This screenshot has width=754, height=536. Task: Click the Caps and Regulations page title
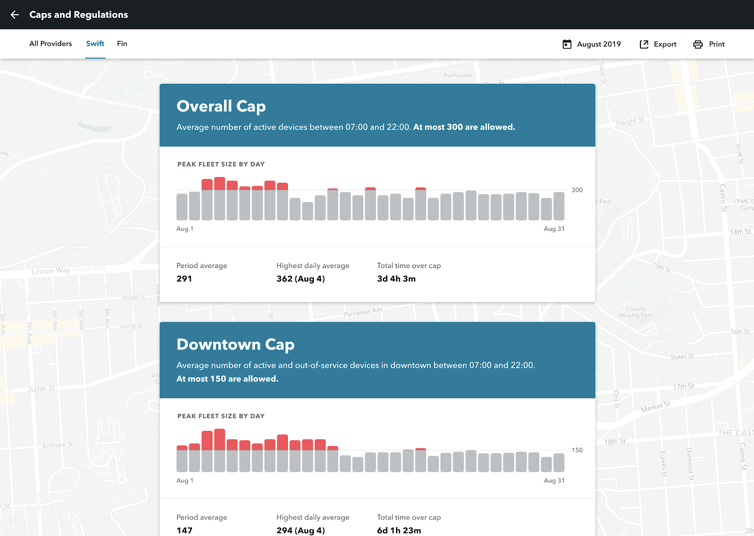(78, 15)
